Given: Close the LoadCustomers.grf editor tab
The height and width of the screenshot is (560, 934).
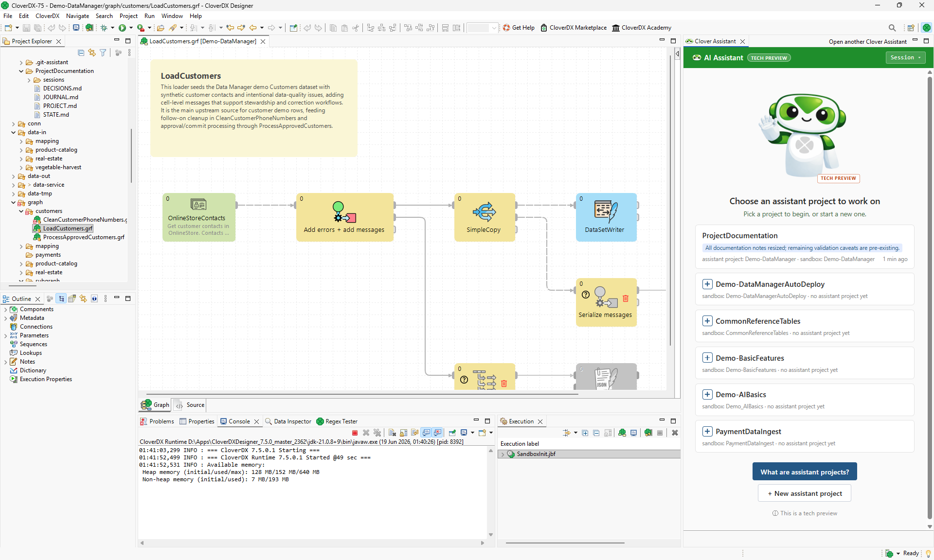Looking at the screenshot, I should [263, 41].
